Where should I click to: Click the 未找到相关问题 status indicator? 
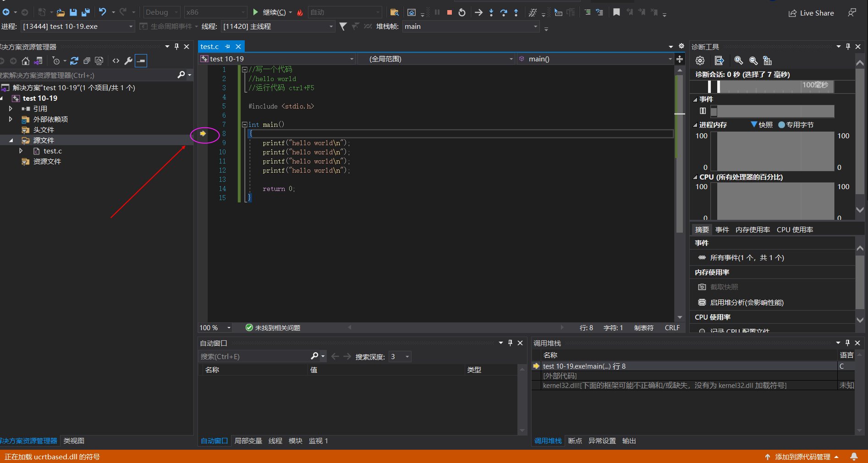click(273, 328)
